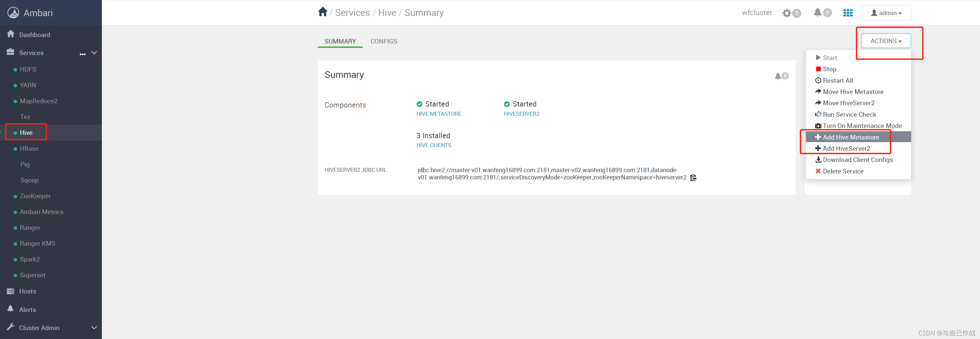980x339 pixels.
Task: Click the Dashboard home icon in sidebar
Action: (x=11, y=34)
